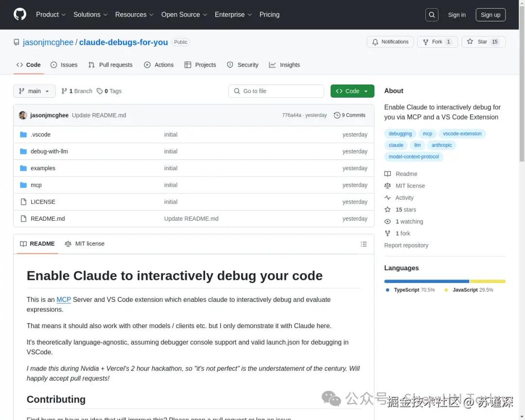This screenshot has height=420, width=525.
Task: Click the Go to file search field
Action: pos(276,91)
